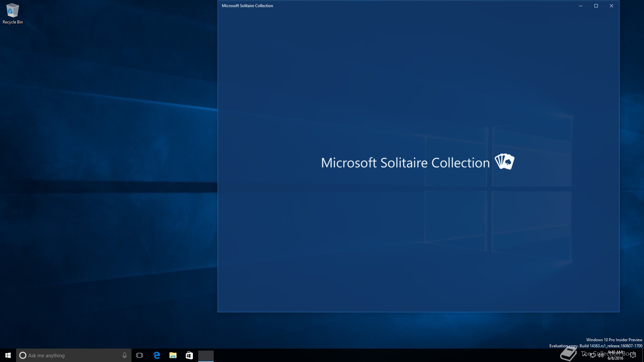The height and width of the screenshot is (362, 644).
Task: Open the clock and date flyout
Action: pos(615,355)
